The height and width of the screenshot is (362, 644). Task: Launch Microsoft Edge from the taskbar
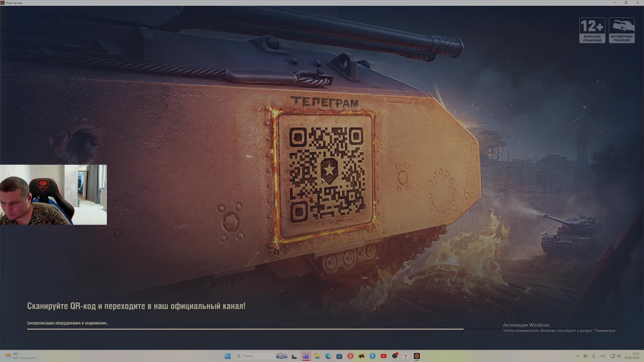click(328, 356)
